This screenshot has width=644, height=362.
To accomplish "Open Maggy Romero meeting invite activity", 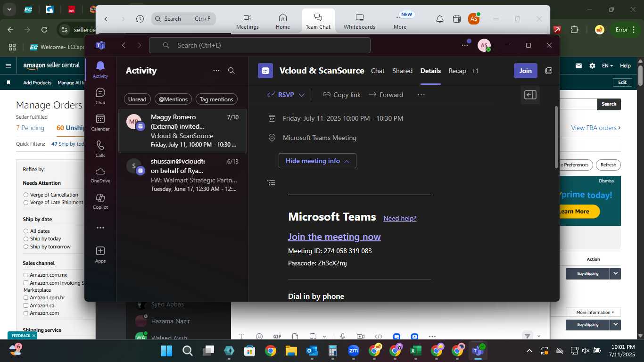I will 182,131.
